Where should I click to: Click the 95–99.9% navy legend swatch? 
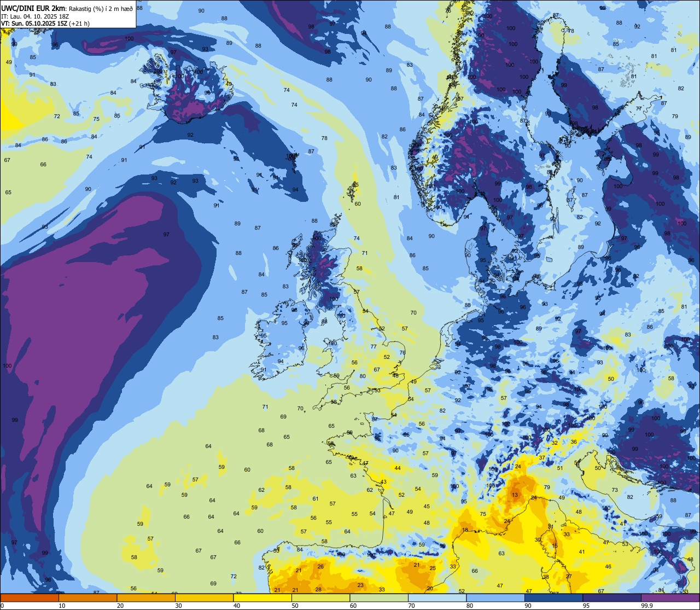(612, 597)
